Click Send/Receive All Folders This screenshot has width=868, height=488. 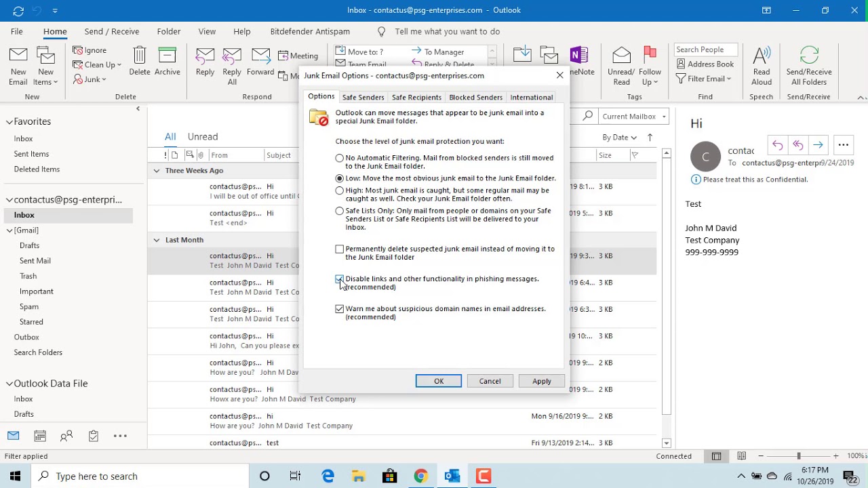tap(809, 67)
